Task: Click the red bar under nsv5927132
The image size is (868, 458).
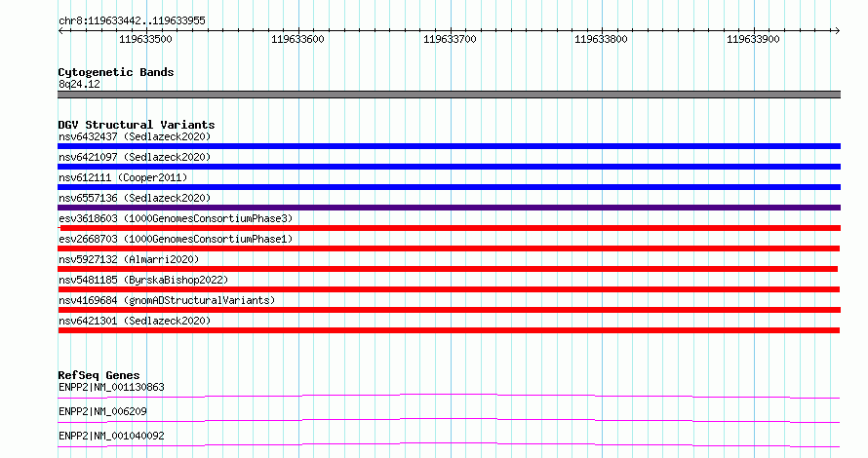Action: [x=448, y=269]
